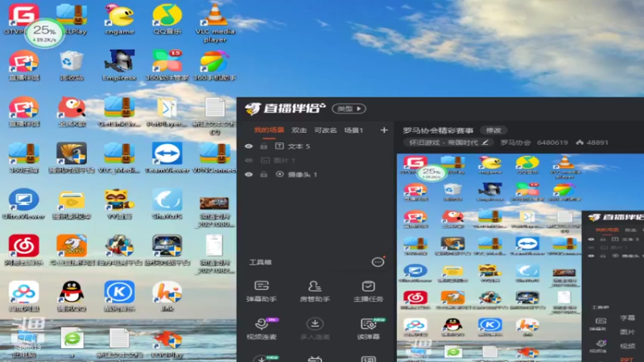Launch the QQ penguin desktop shortcut
Screen dimensions: 644x362
(x=72, y=296)
